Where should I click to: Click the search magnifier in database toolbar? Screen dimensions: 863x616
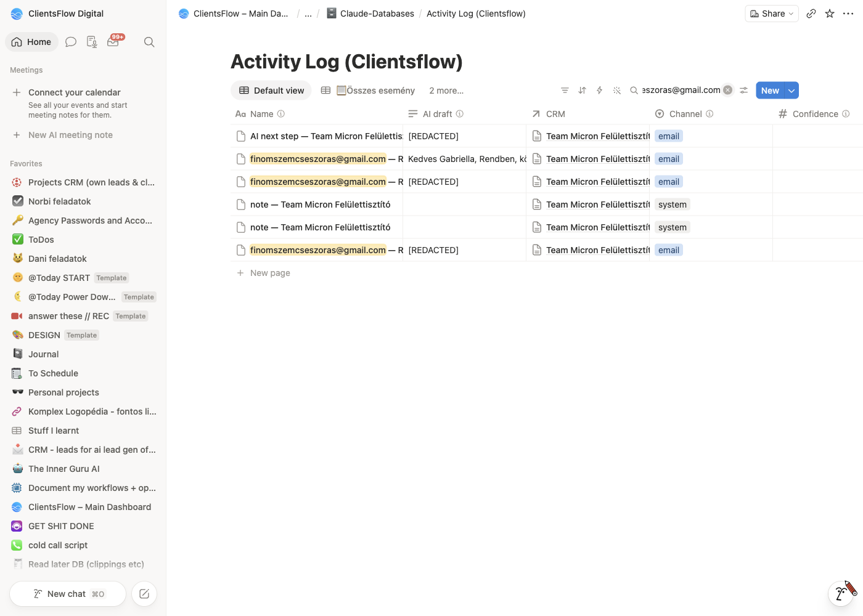(634, 91)
